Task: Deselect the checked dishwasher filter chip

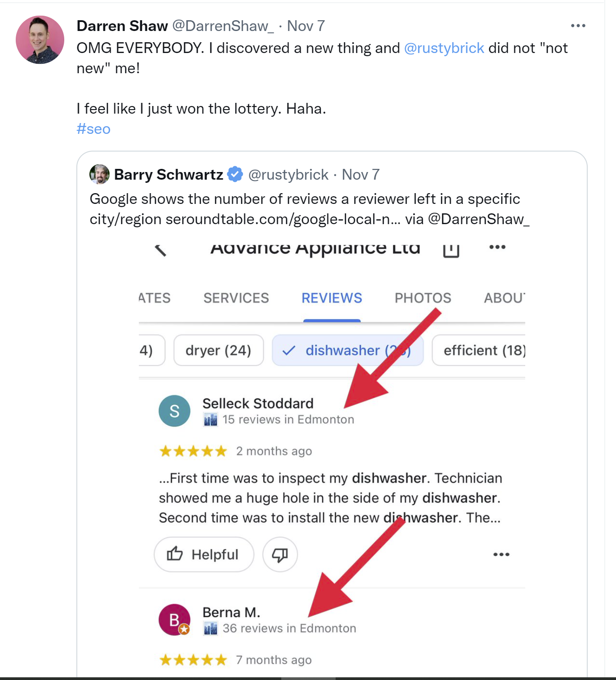Action: [x=347, y=350]
